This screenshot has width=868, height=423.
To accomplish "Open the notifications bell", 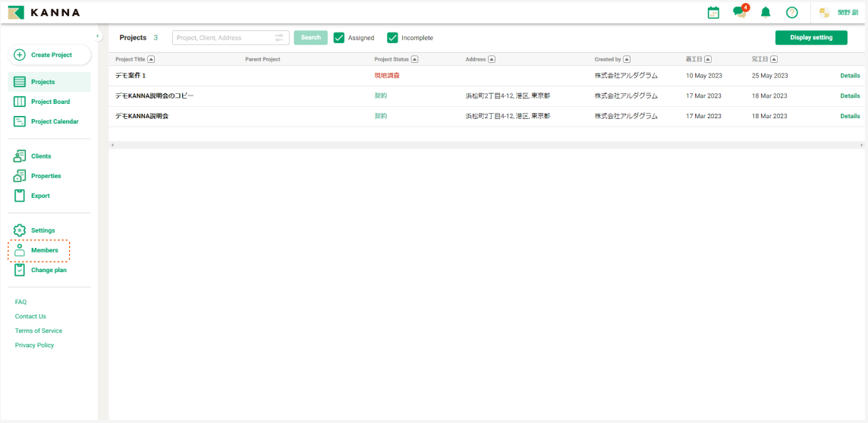I will click(766, 12).
